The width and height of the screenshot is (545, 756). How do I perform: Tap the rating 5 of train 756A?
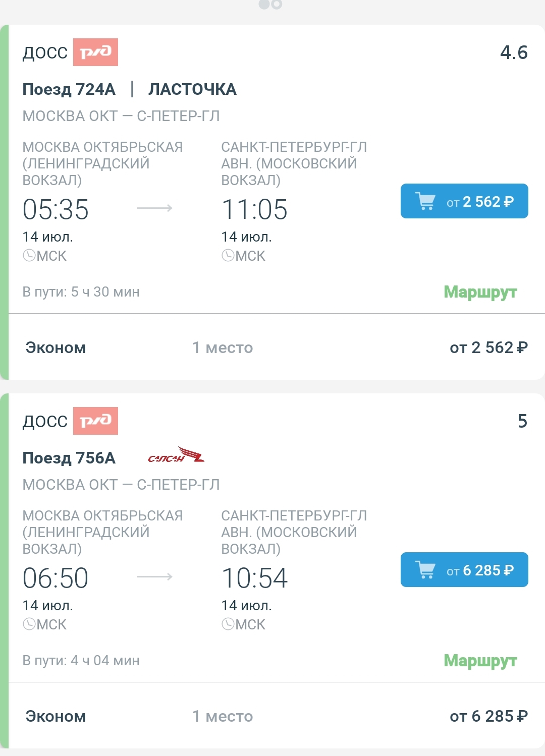pyautogui.click(x=522, y=421)
